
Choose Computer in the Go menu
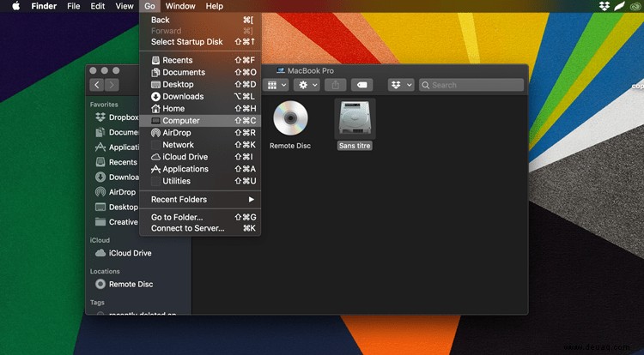200,121
